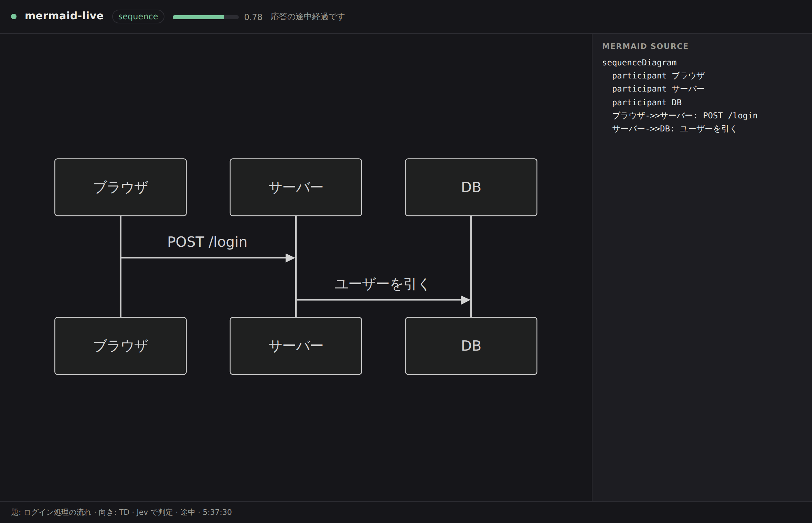Click the 題: ログイン処理の流れ status entry
Image resolution: width=812 pixels, height=523 pixels.
(51, 512)
